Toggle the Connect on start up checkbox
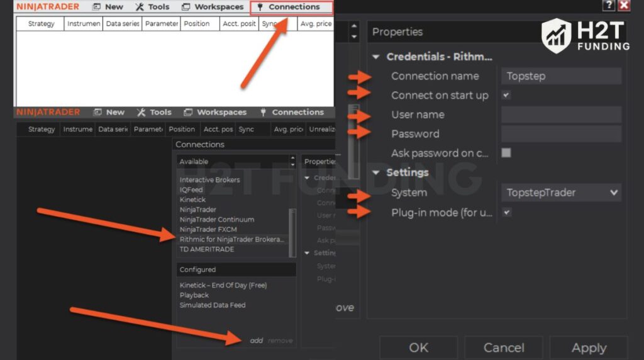 (506, 95)
